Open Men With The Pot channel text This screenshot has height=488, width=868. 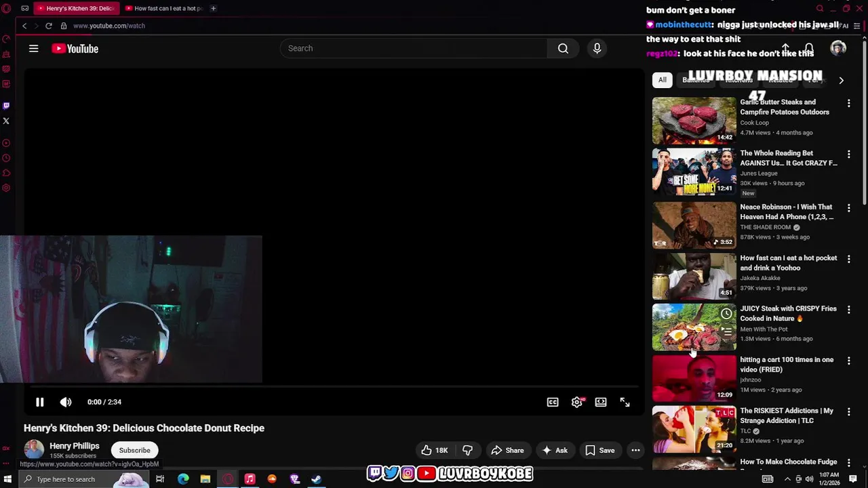pos(764,329)
